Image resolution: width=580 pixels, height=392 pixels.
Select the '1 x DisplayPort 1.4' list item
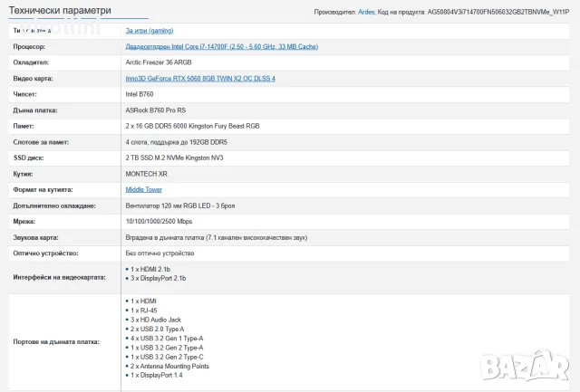pyautogui.click(x=157, y=375)
